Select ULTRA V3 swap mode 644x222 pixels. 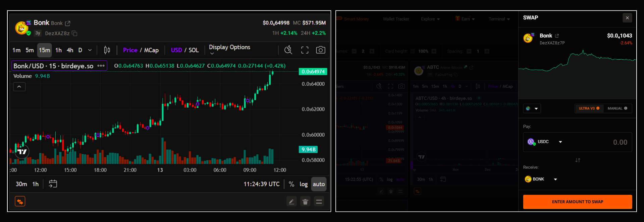pos(589,108)
